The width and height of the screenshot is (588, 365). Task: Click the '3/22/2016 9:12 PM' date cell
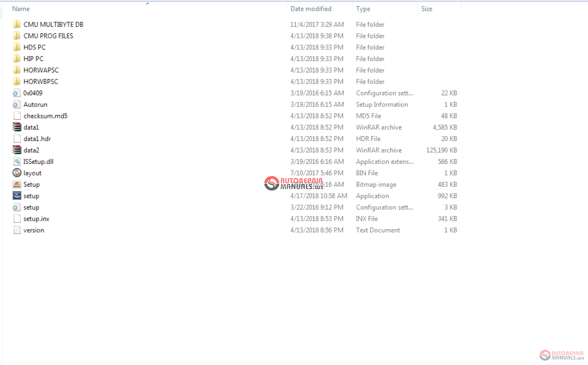(317, 207)
